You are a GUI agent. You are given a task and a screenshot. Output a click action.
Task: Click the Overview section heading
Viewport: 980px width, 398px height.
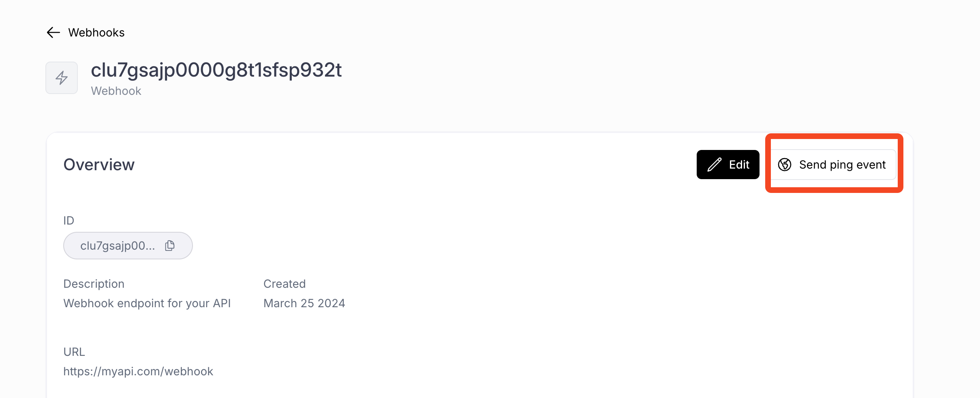coord(99,165)
